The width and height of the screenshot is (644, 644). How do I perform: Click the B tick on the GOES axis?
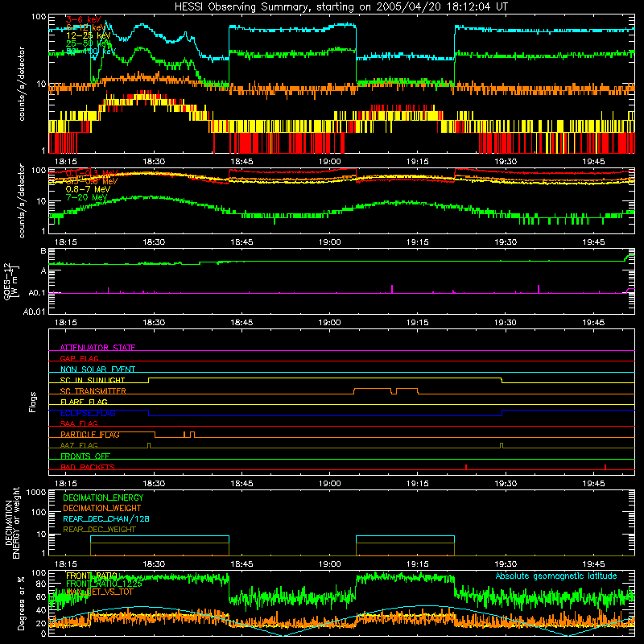point(43,251)
